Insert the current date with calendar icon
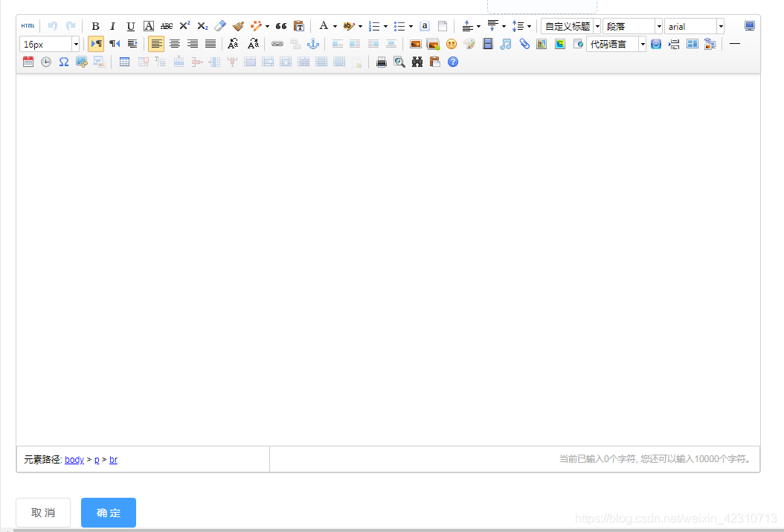784x532 pixels. 28,62
